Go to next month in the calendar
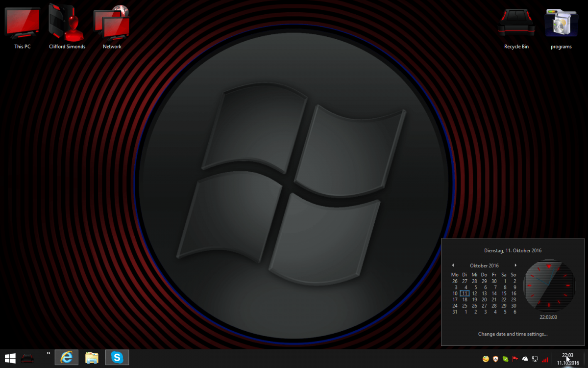The height and width of the screenshot is (368, 588). (x=515, y=265)
